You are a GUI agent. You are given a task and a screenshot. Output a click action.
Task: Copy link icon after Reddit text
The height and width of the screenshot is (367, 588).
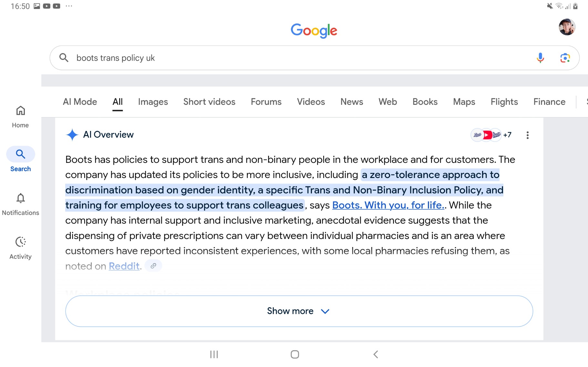tap(153, 266)
